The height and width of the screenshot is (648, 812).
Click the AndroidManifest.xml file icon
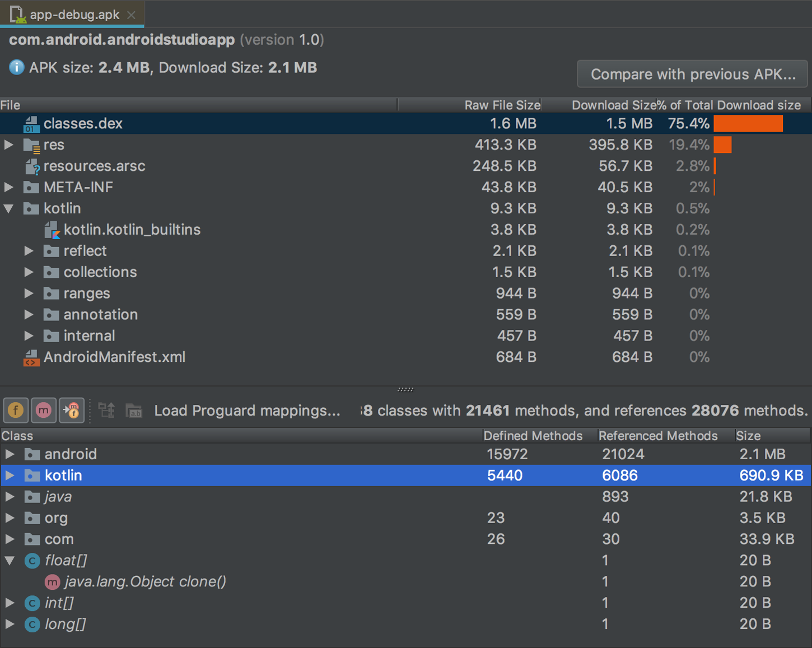tap(31, 357)
